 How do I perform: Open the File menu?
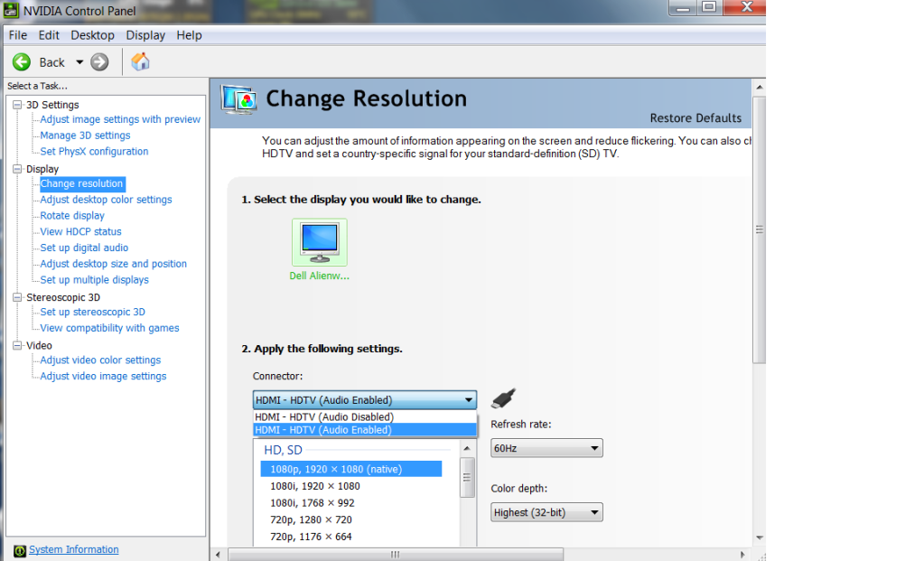pyautogui.click(x=18, y=35)
